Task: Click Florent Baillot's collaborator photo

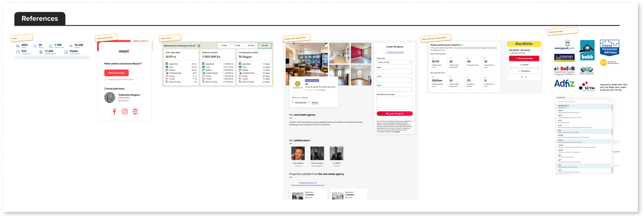Action: 298,153
